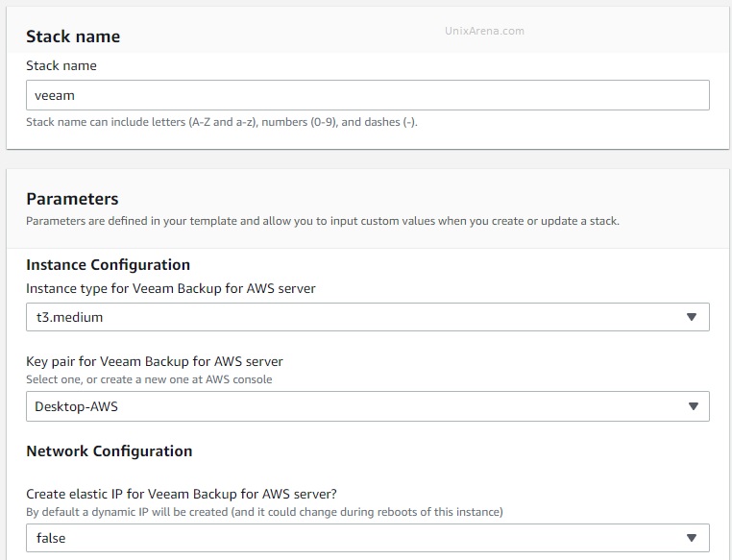Screen dimensions: 732x560
Task: Click the 'Stack name' field label above the input
Action: click(x=61, y=66)
